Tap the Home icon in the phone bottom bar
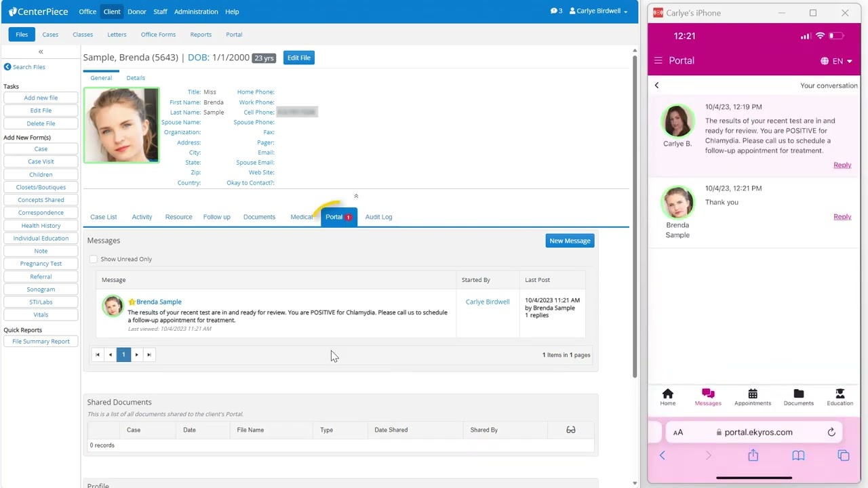This screenshot has width=868, height=488. point(668,397)
